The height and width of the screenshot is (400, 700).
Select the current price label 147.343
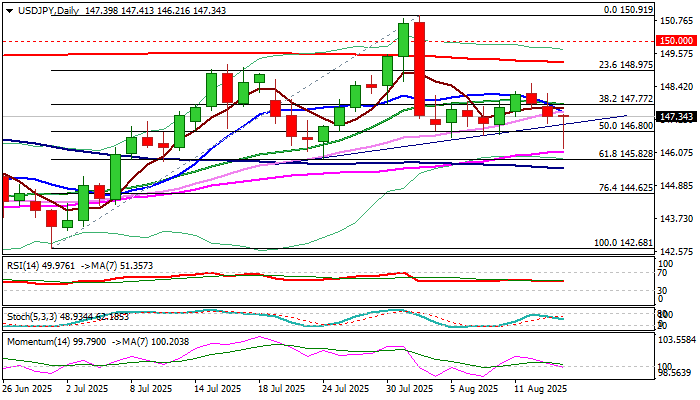click(x=676, y=117)
